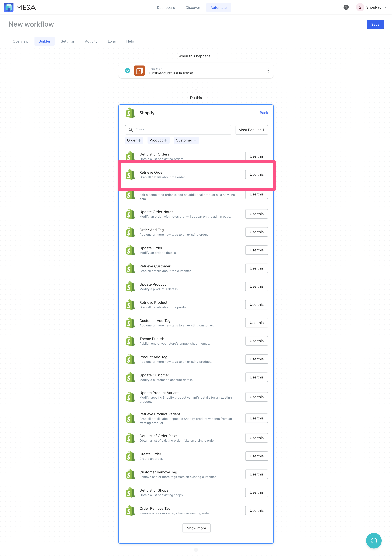Click Shopify icon next to Retrieve Order

coord(130,175)
